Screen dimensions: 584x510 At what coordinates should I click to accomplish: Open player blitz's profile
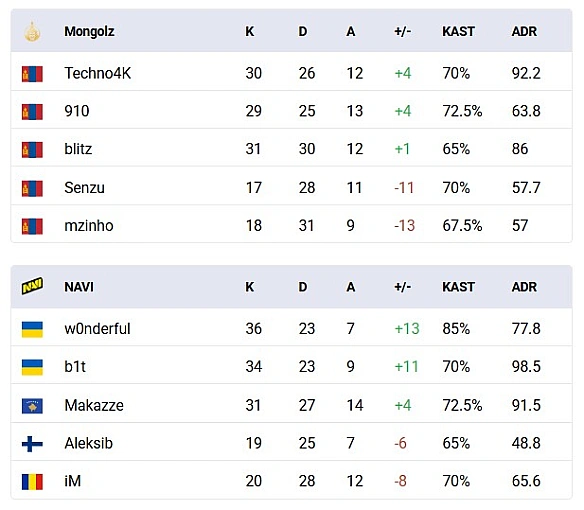78,149
